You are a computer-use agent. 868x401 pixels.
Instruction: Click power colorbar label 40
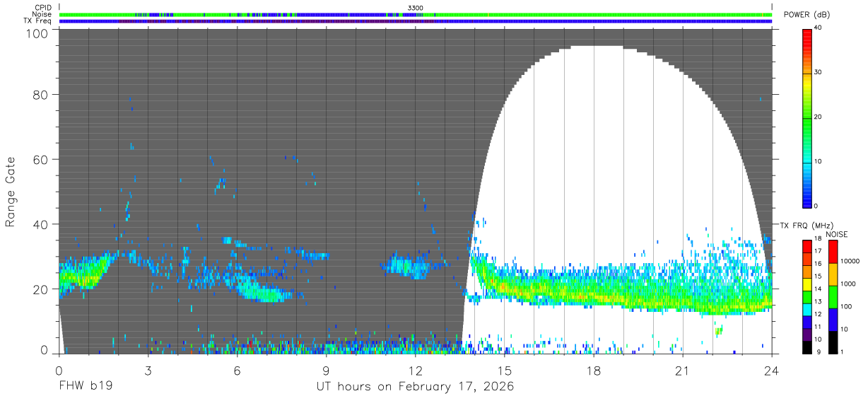click(819, 28)
